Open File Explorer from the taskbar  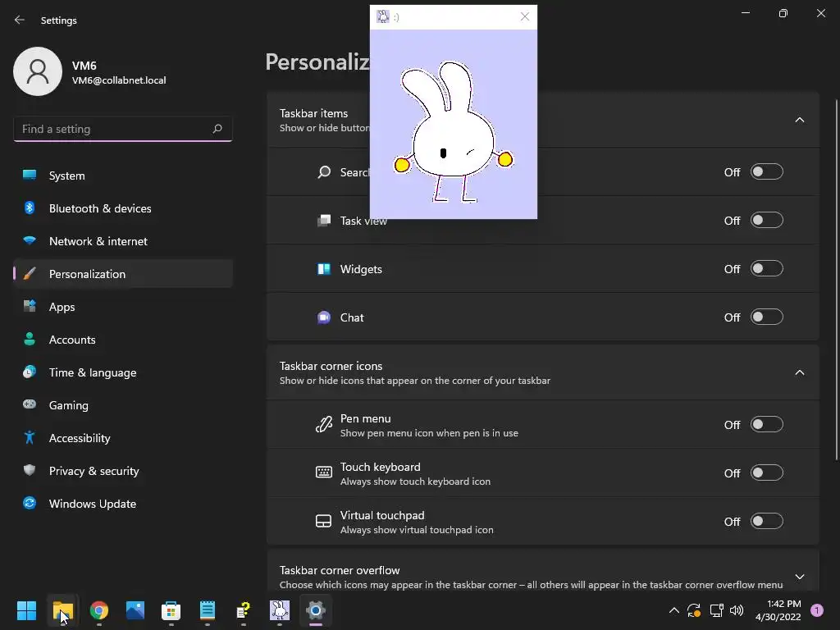click(62, 610)
